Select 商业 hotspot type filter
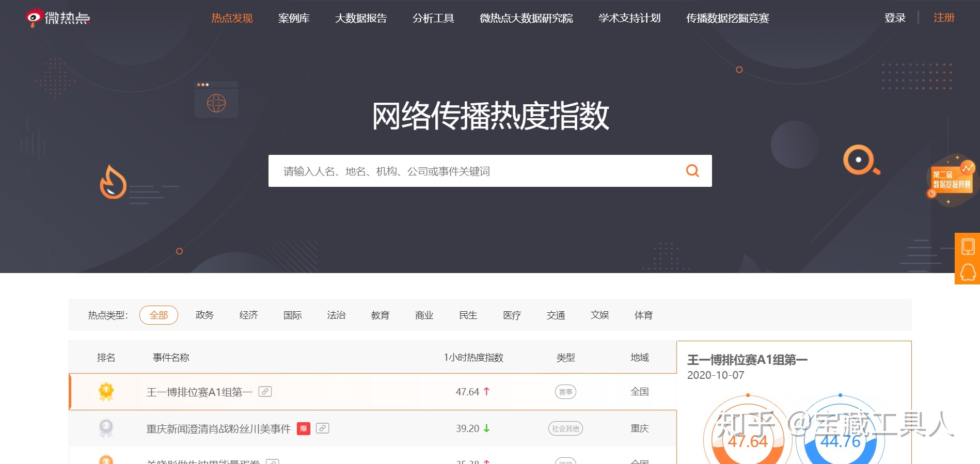 point(424,315)
